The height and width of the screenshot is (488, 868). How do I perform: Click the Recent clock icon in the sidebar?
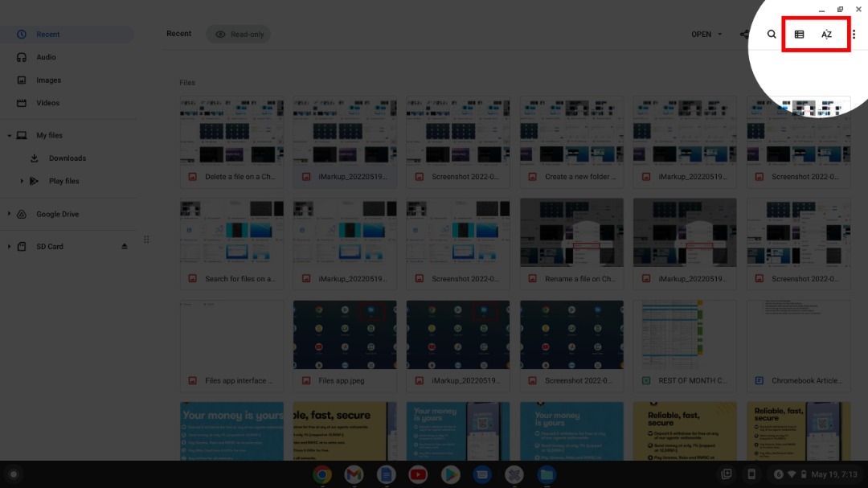tap(22, 35)
